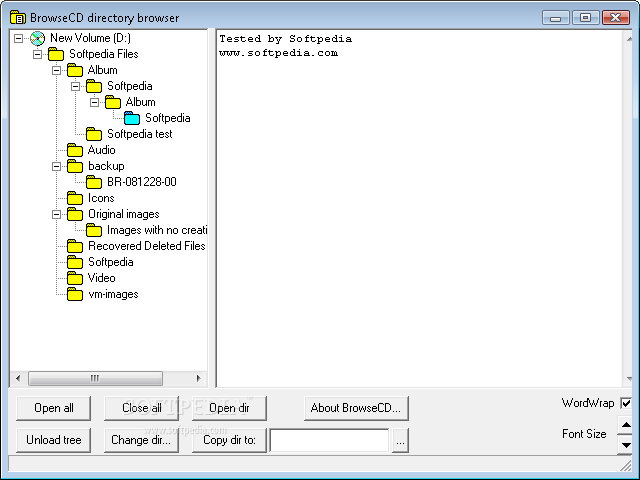Collapse the Softpedia Files tree node
The image size is (640, 480).
[x=38, y=54]
